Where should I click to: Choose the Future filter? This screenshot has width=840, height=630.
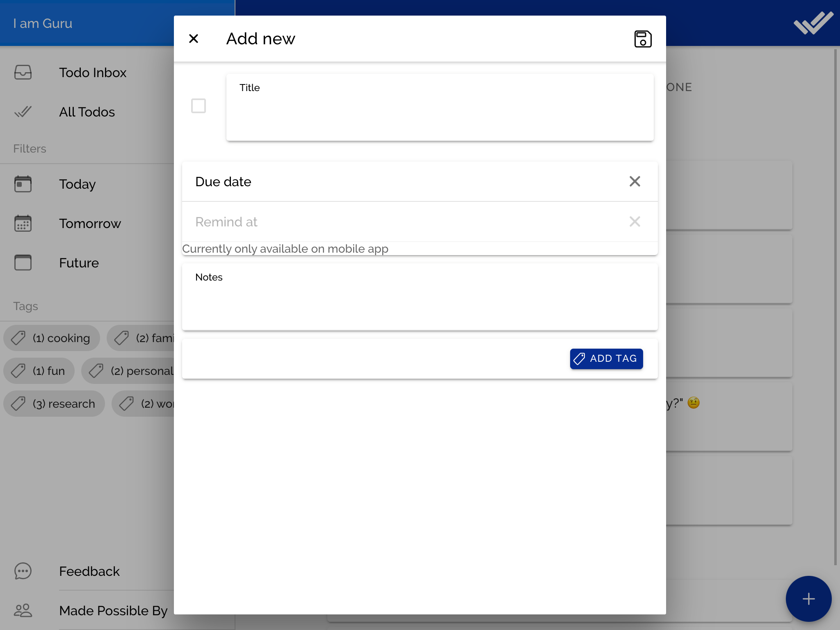pyautogui.click(x=79, y=263)
